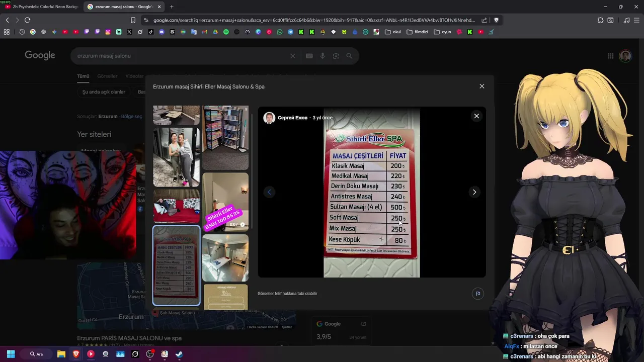Open the Google reviews external link icon
This screenshot has width=644, height=362.
(x=363, y=324)
